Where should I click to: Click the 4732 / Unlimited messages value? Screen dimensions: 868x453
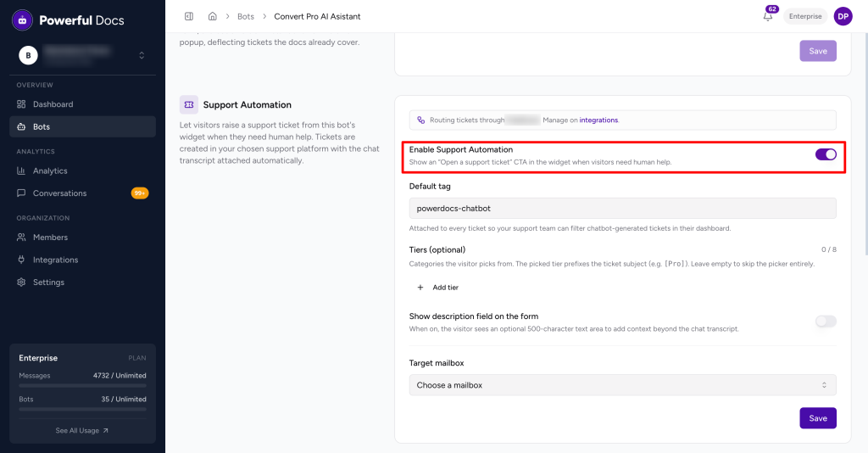point(120,376)
